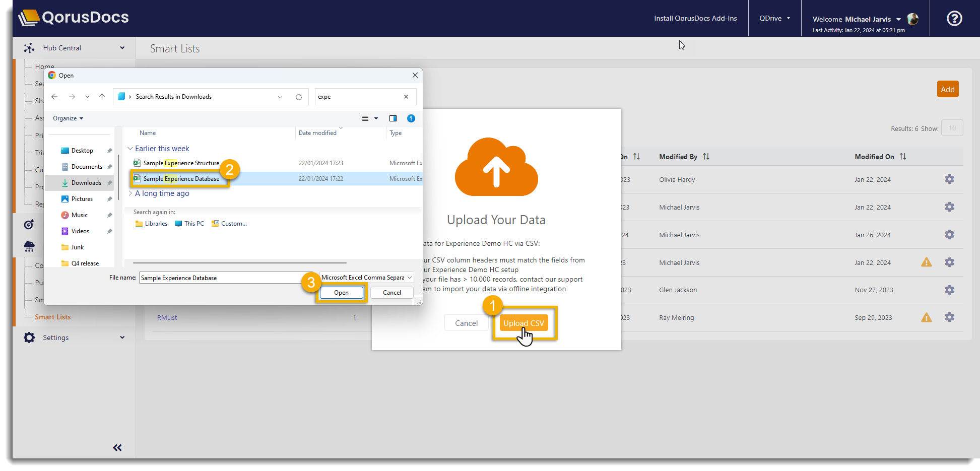980x471 pixels.
Task: Open the Organize dropdown menu
Action: point(68,118)
